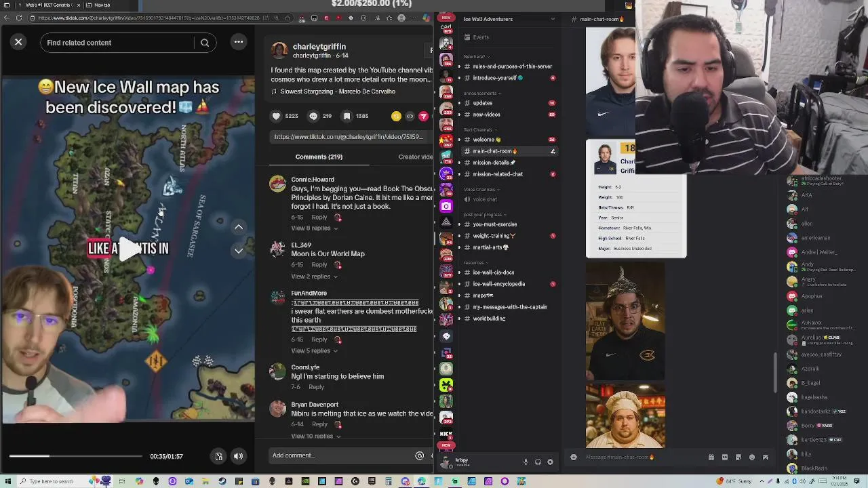868x488 pixels.
Task: Click the embed code icon
Action: pos(410,116)
